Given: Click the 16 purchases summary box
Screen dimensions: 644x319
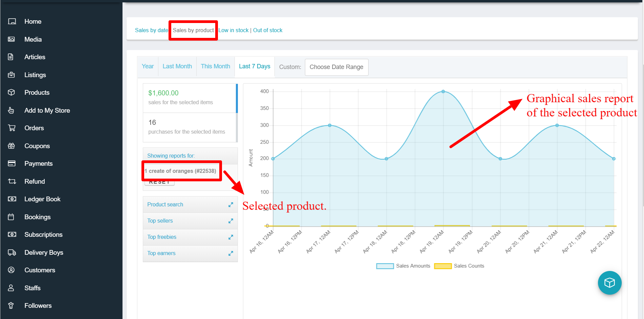Looking at the screenshot, I should point(190,128).
